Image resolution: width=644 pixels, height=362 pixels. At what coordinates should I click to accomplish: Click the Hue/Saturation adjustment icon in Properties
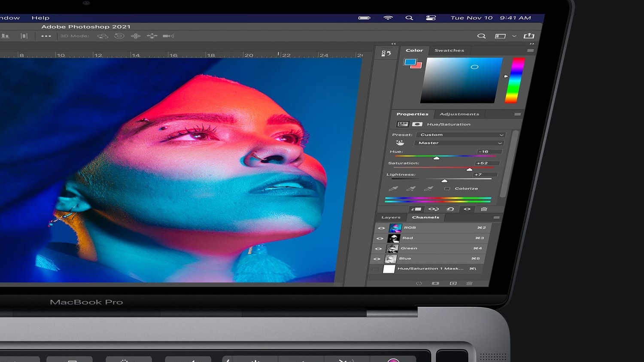403,124
